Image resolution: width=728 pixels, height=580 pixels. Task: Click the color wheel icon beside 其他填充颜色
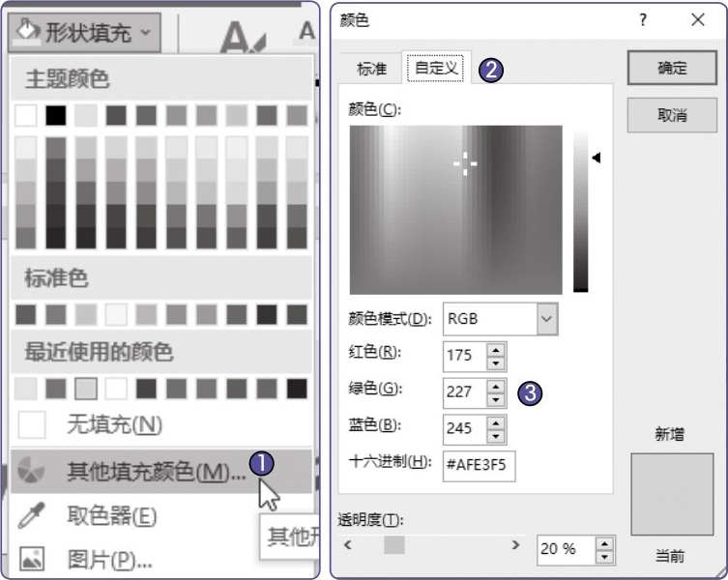tap(31, 470)
